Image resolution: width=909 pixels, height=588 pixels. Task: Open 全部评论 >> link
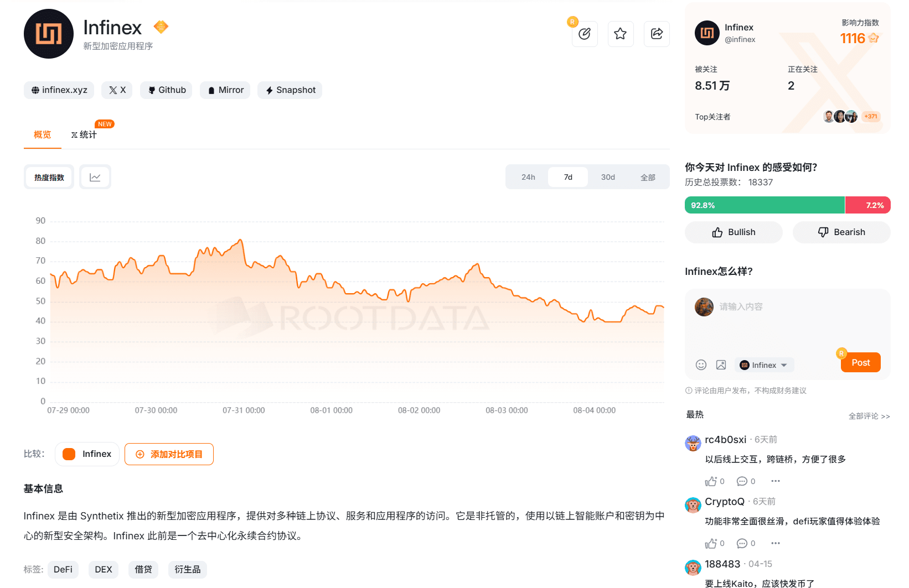[869, 416]
